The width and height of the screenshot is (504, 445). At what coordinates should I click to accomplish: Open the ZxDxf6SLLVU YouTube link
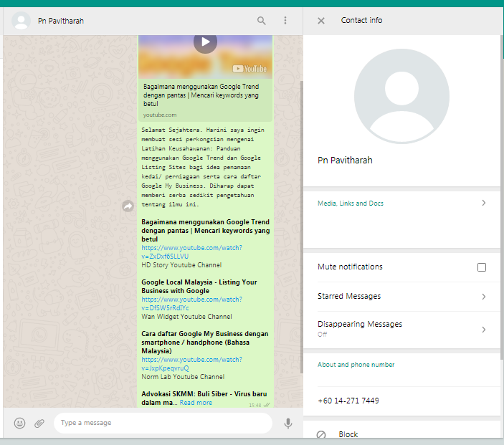pos(191,252)
